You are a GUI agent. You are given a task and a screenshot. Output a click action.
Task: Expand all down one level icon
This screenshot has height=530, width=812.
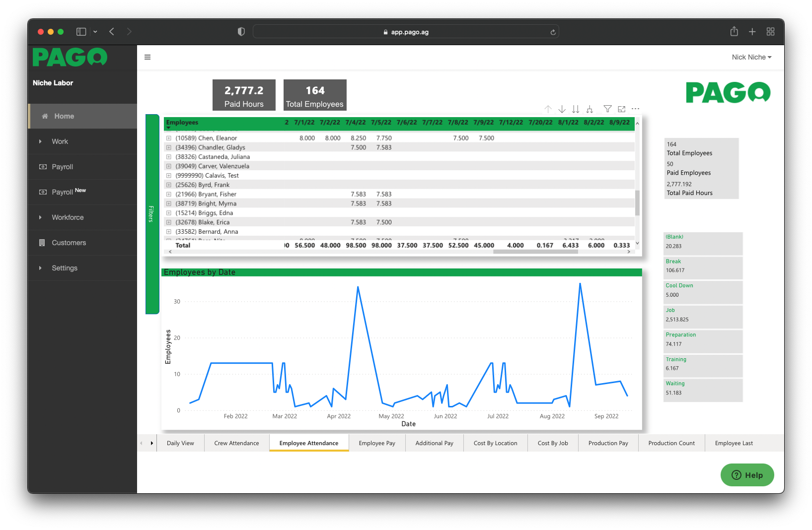tap(590, 109)
